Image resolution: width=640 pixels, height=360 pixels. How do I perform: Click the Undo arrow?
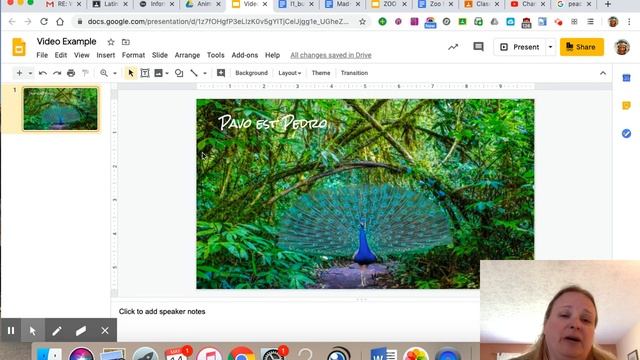coord(42,73)
